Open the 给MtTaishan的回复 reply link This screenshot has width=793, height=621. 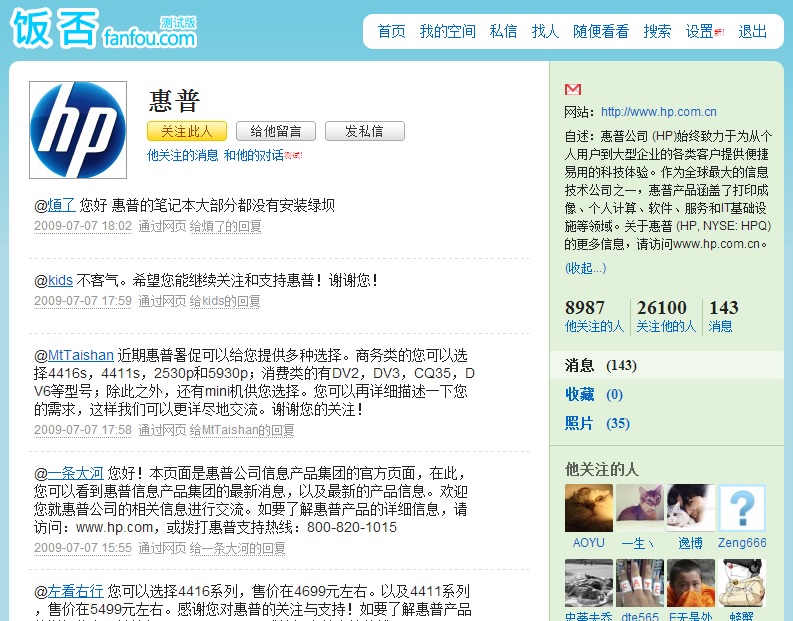pyautogui.click(x=242, y=430)
